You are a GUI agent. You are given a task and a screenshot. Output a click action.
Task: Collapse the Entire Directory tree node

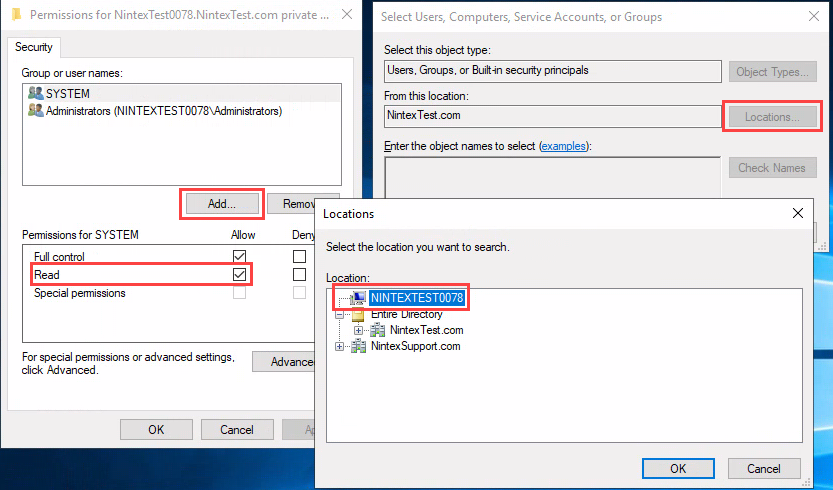tap(341, 314)
